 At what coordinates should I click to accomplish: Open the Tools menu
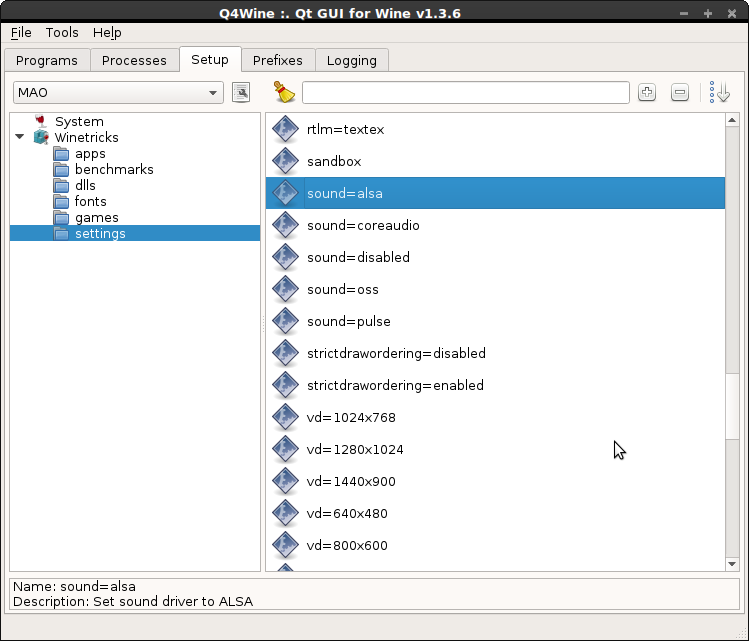click(x=62, y=32)
